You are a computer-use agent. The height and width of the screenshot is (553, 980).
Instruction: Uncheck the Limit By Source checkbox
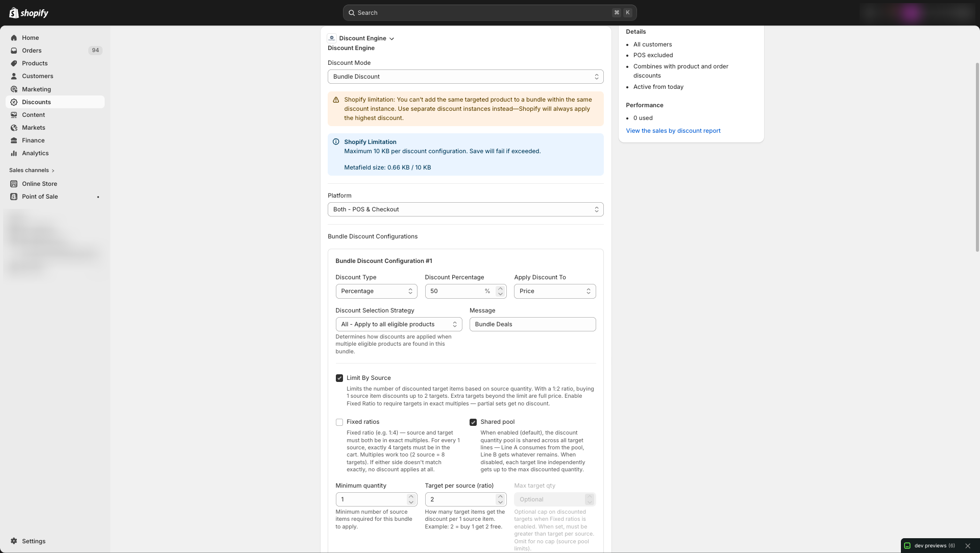click(339, 377)
